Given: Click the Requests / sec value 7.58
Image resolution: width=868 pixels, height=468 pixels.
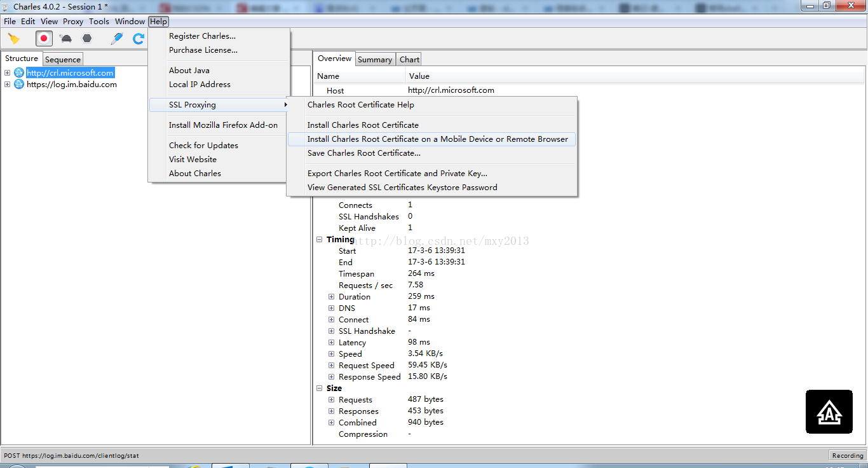Looking at the screenshot, I should 416,285.
